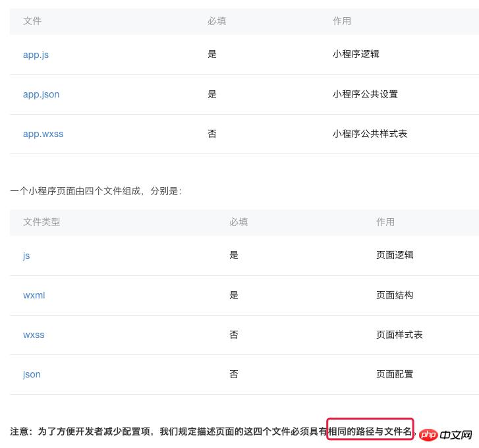Screen dimensions: 479x448
Task: Click the 页面样式表 description cell
Action: pos(399,335)
